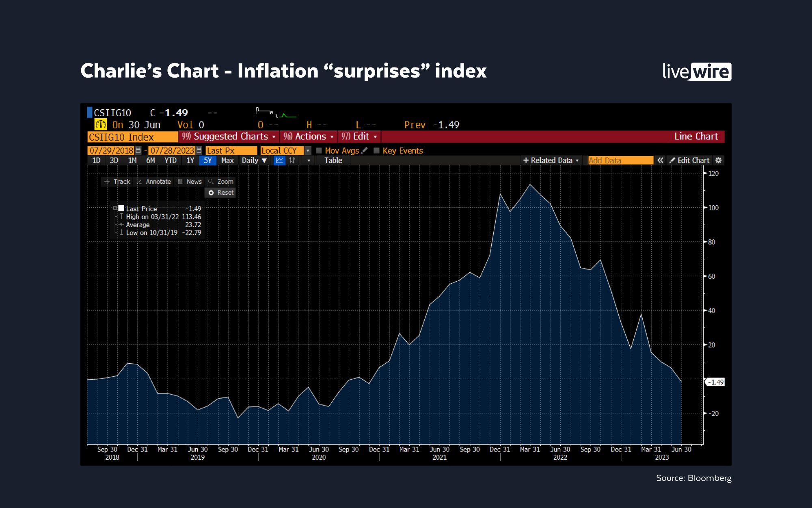Open the end date calendar picker

tap(199, 150)
